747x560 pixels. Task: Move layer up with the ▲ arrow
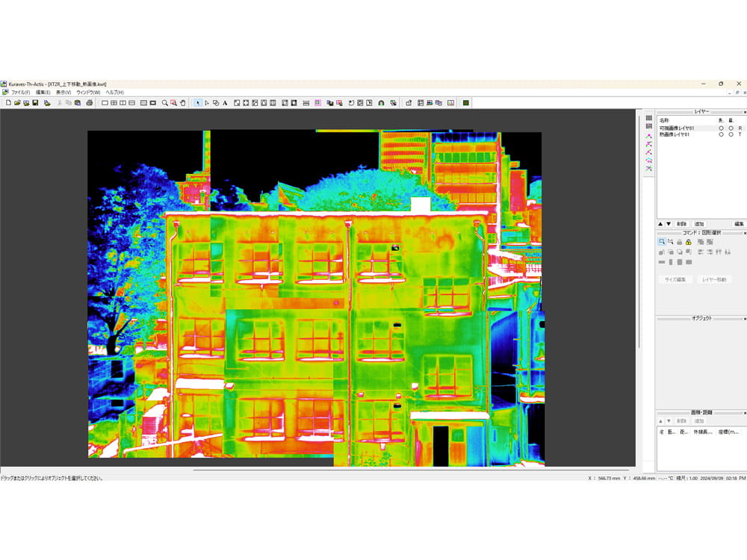pyautogui.click(x=660, y=224)
